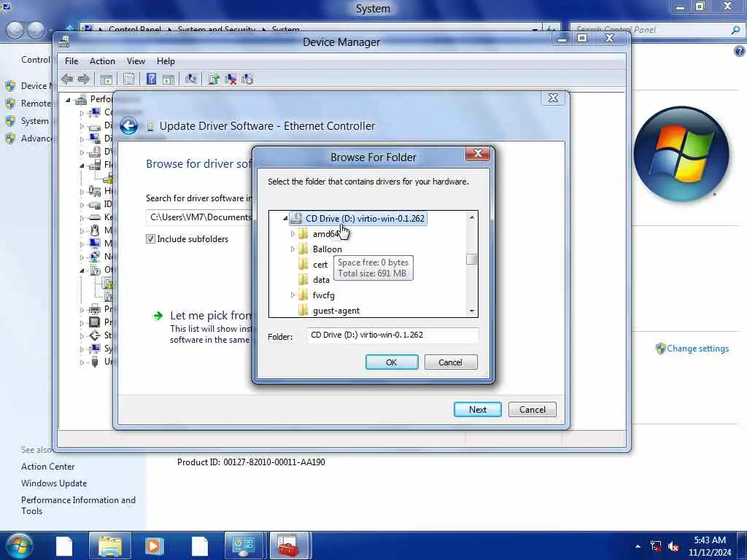The height and width of the screenshot is (560, 747).
Task: Go back in the Update Driver Software wizard
Action: coord(128,126)
